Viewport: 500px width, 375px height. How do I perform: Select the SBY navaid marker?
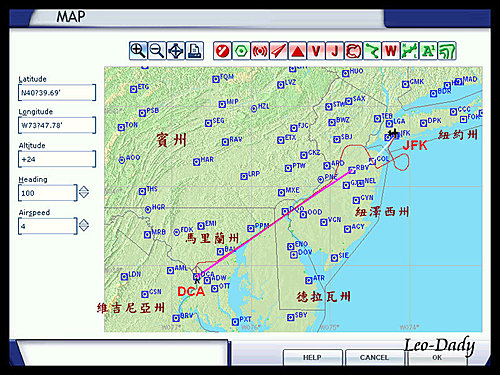coord(290,317)
